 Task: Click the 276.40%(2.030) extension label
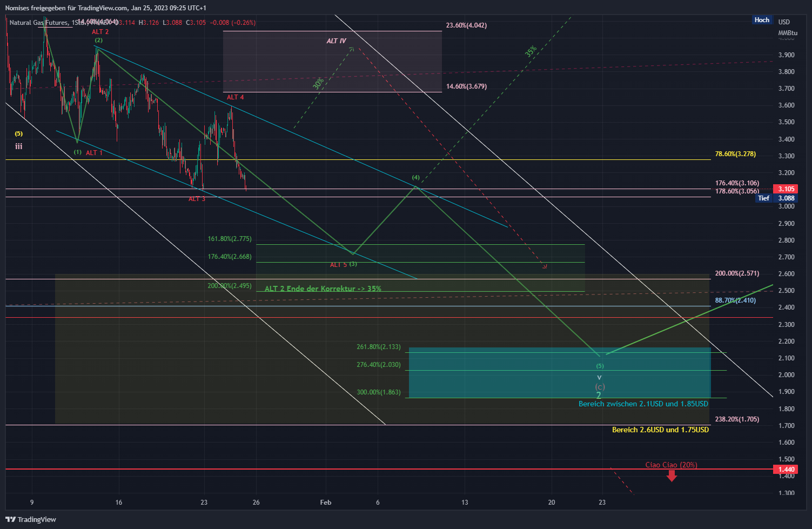(x=379, y=365)
